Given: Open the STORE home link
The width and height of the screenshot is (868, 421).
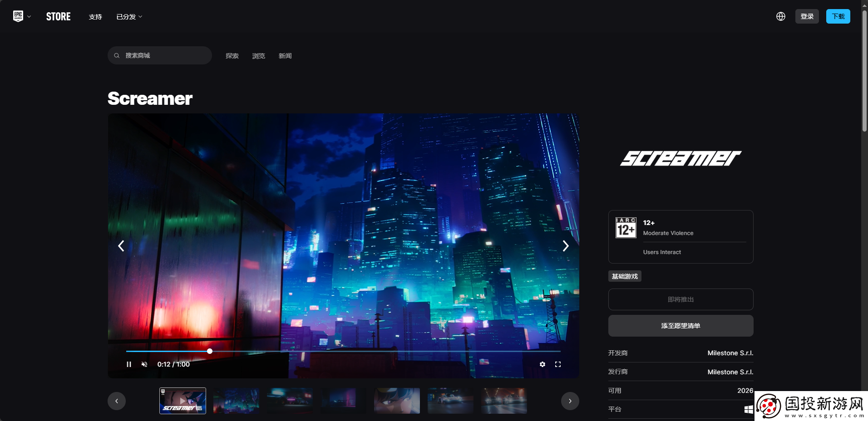Looking at the screenshot, I should (x=59, y=17).
